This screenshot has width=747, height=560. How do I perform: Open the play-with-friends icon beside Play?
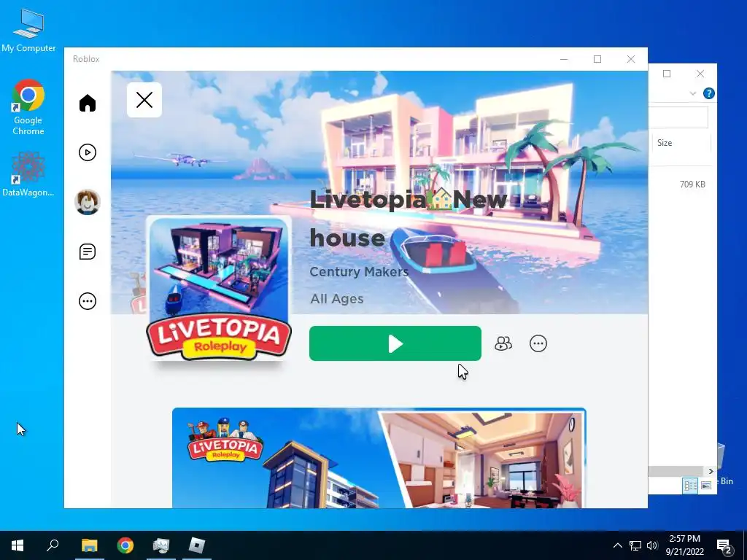[503, 343]
